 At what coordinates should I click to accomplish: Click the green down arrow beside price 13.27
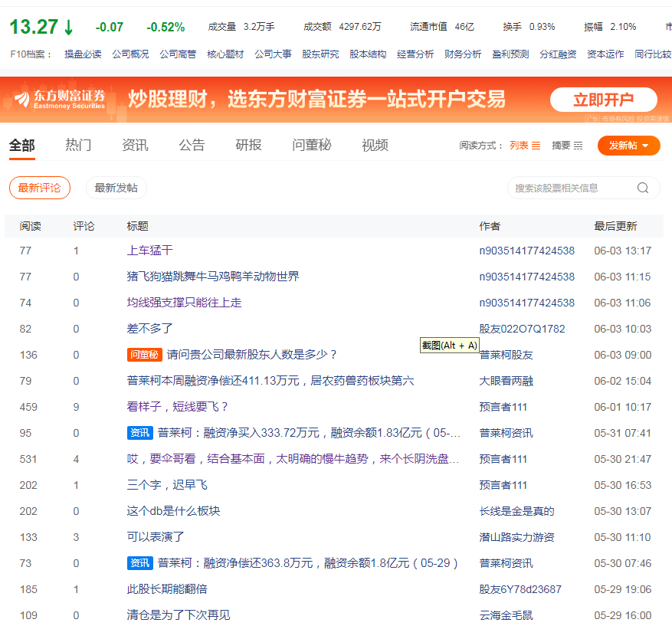click(x=69, y=28)
